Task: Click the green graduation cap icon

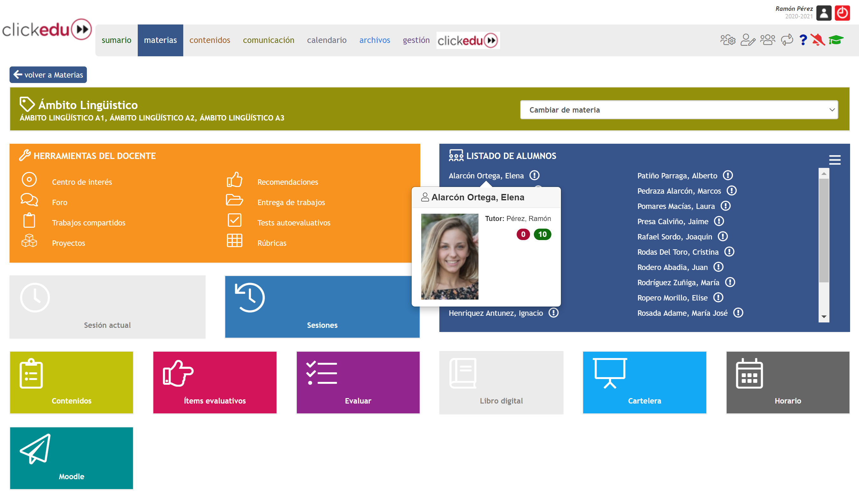Action: 835,40
